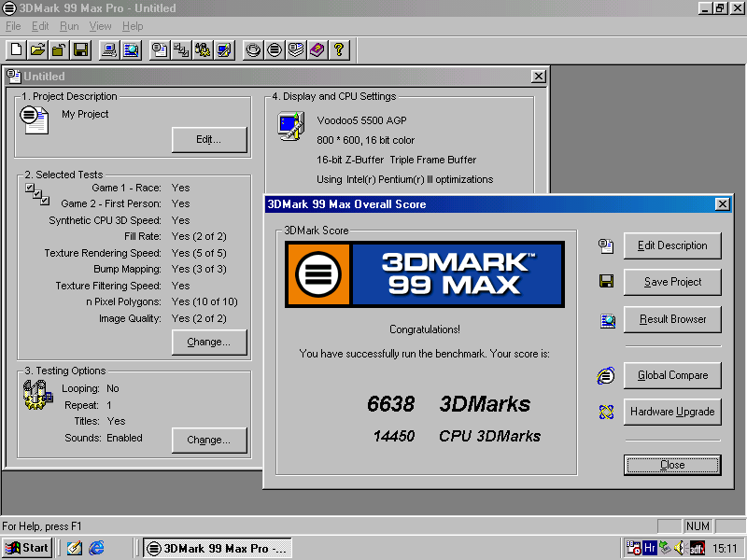Viewport: 747px width, 560px height.
Task: Click the globe icon beside the Global Compare button
Action: [x=605, y=376]
